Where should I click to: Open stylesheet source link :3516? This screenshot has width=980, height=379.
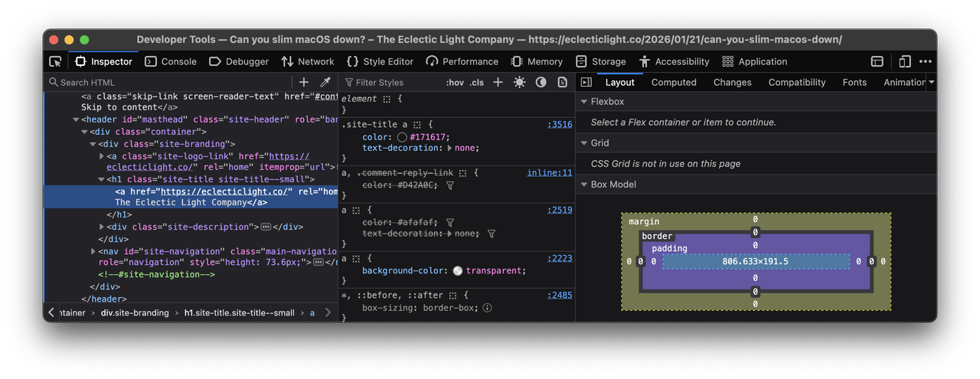click(559, 124)
